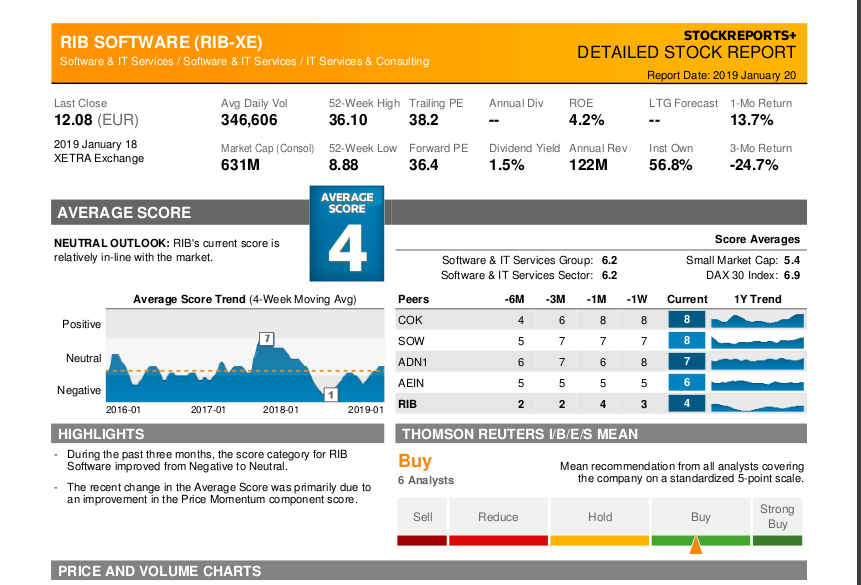Toggle the marker labeled 1 on trend chart
Screen dimensions: 861x585
(330, 396)
